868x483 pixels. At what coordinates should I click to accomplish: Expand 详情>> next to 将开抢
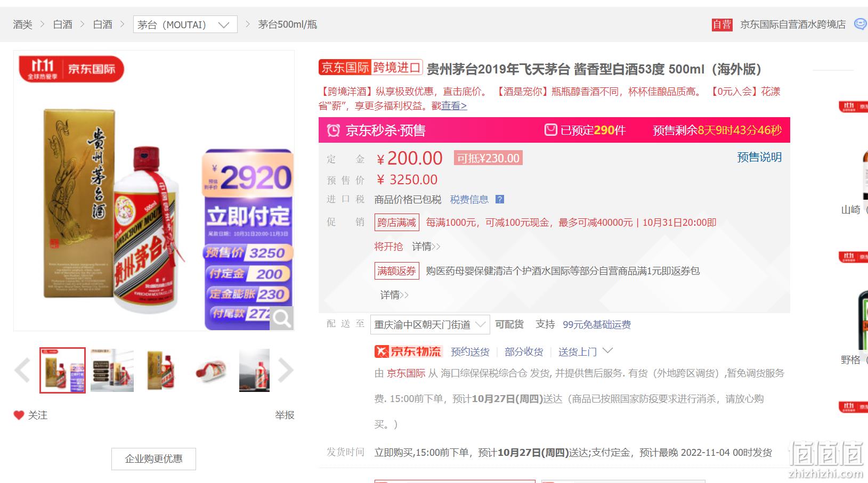pyautogui.click(x=426, y=247)
